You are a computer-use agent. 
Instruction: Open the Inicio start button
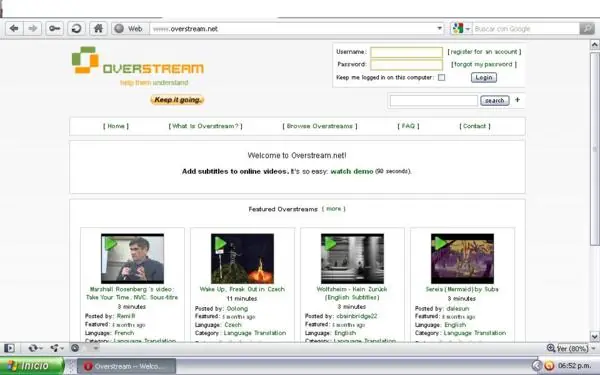tap(32, 366)
